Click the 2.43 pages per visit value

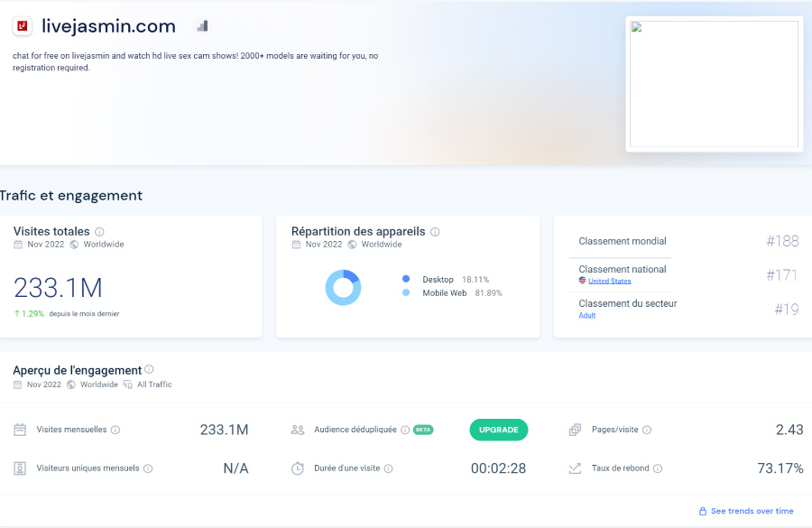coord(789,430)
